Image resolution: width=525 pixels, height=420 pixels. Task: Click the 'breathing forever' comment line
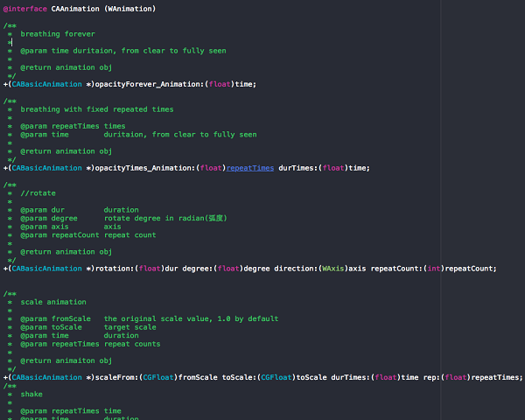tap(58, 34)
